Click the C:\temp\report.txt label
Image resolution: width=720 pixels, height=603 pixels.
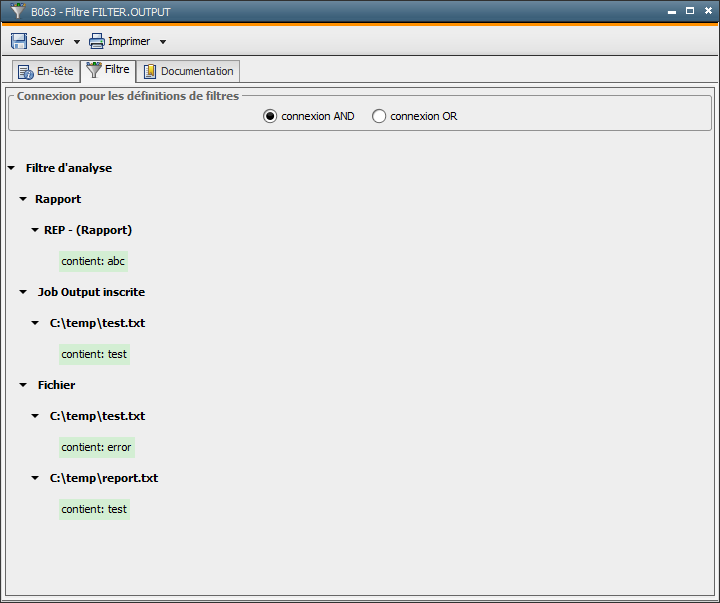coord(104,478)
